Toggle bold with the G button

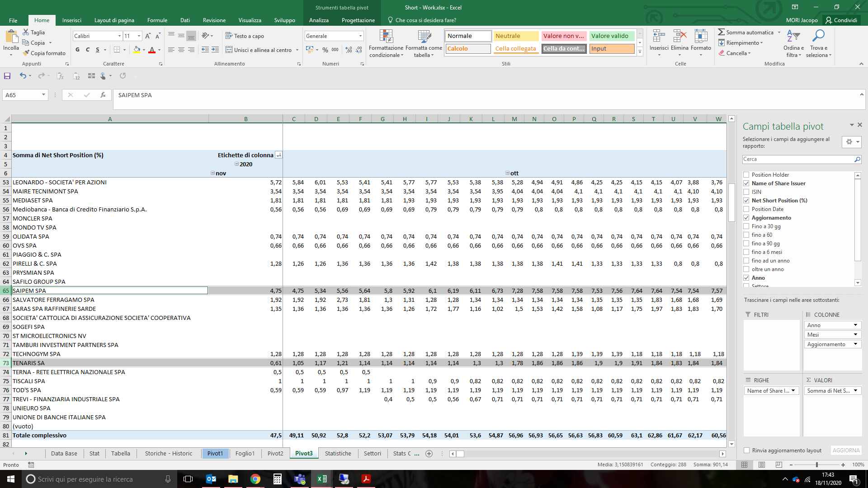click(x=78, y=50)
